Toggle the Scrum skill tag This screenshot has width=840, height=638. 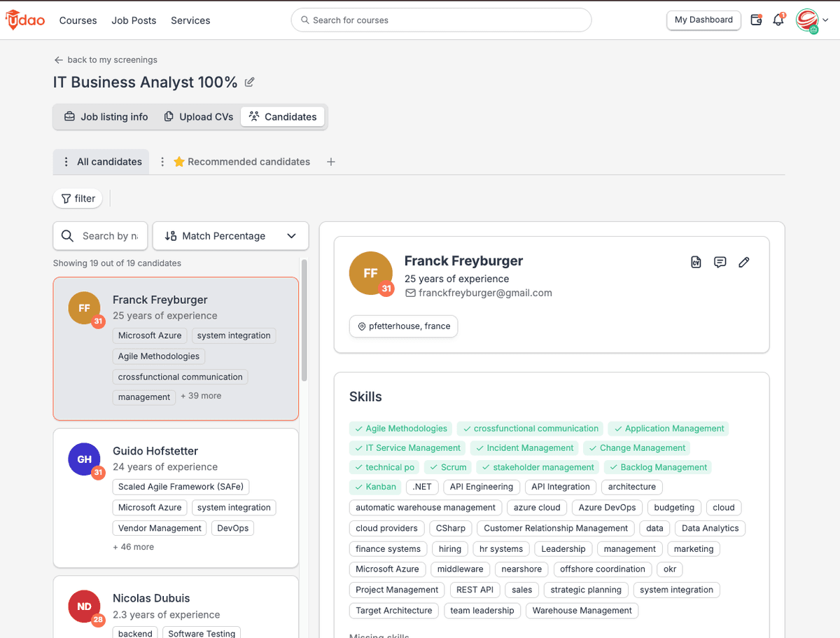click(447, 467)
